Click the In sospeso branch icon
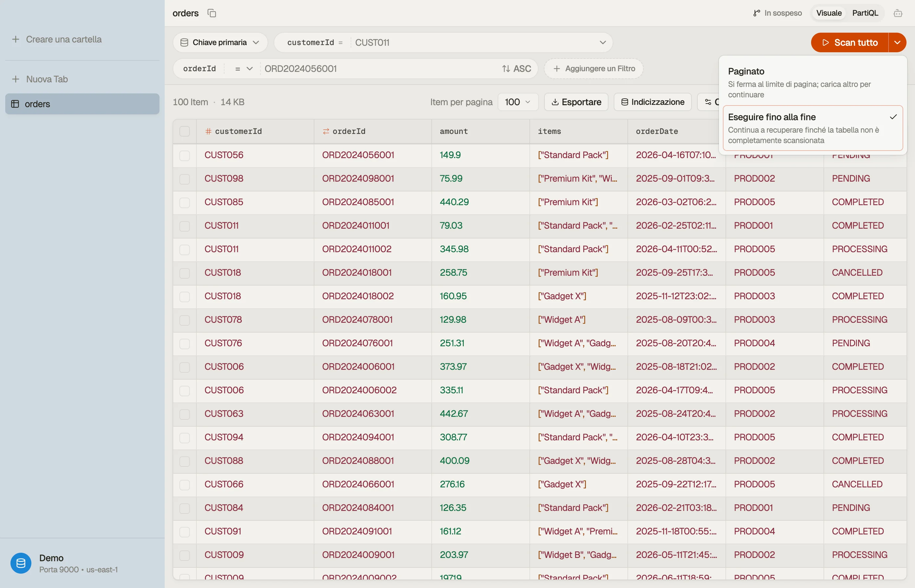The image size is (915, 588). click(756, 13)
